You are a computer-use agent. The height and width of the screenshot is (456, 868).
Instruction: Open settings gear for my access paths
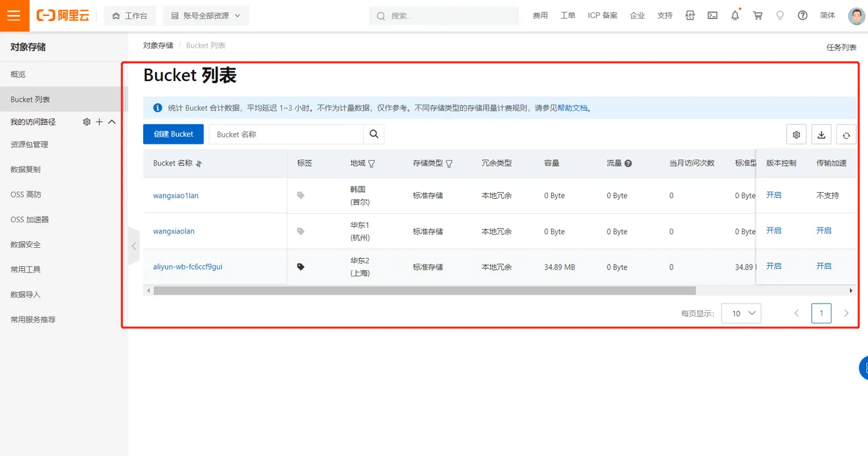pyautogui.click(x=87, y=122)
